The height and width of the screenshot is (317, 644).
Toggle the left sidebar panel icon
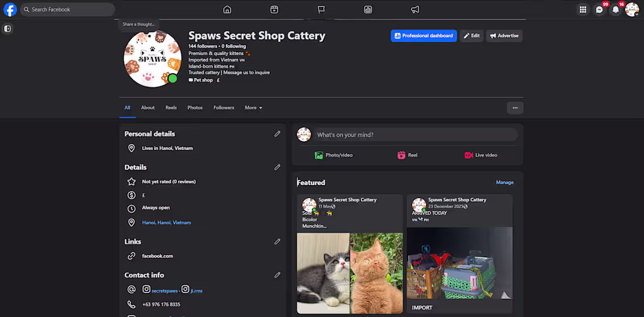click(8, 29)
